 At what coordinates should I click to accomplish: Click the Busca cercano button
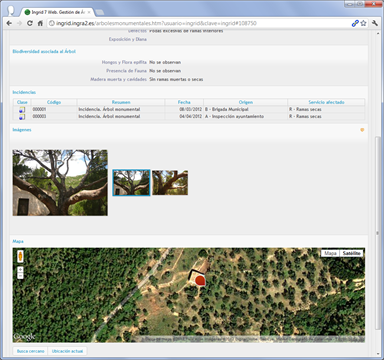pos(31,351)
